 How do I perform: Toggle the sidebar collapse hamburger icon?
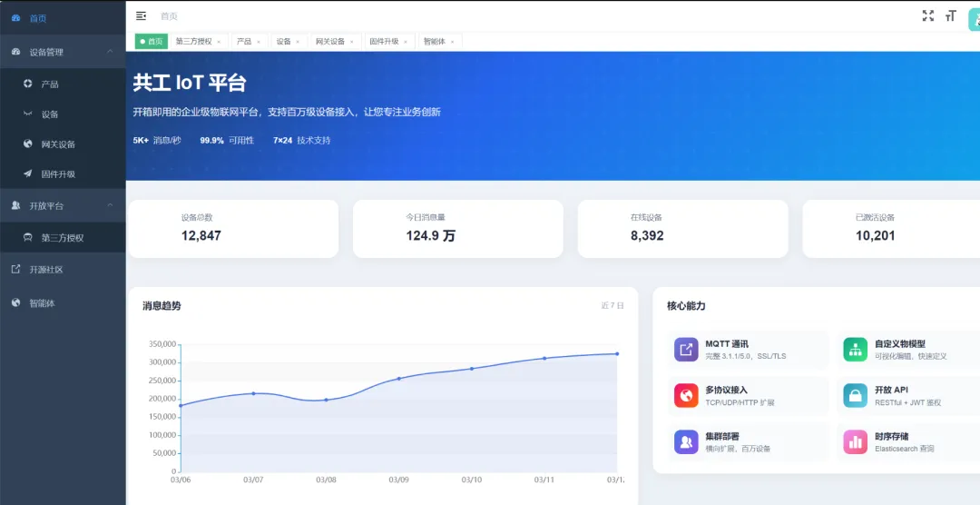pyautogui.click(x=142, y=16)
